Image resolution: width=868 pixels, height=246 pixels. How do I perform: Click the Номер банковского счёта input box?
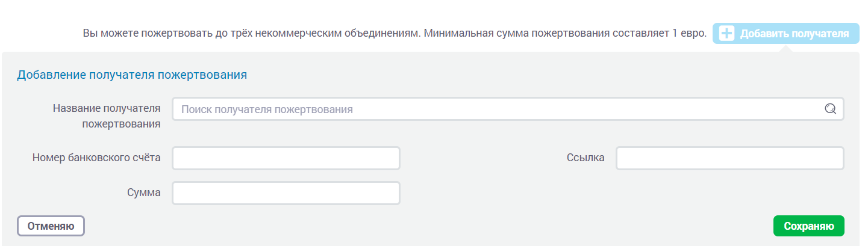(286, 158)
